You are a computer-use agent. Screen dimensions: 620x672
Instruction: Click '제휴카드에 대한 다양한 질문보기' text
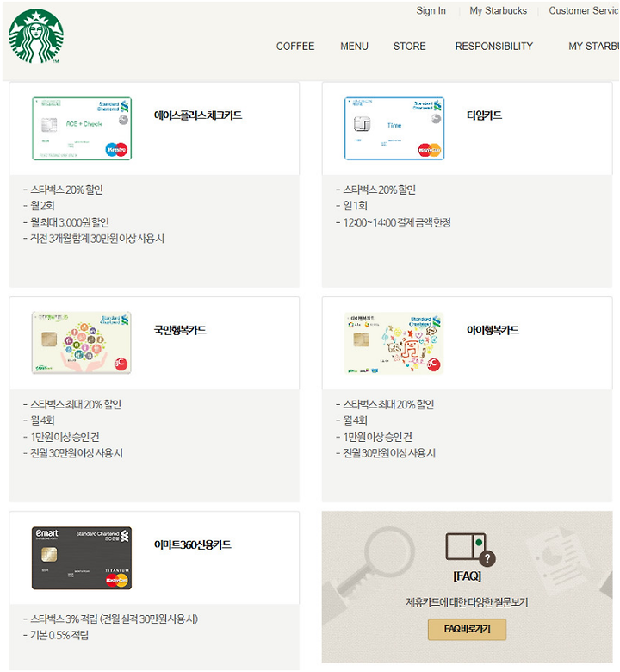(467, 602)
